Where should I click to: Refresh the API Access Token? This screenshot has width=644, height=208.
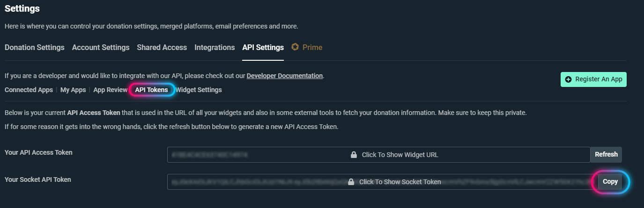(606, 155)
